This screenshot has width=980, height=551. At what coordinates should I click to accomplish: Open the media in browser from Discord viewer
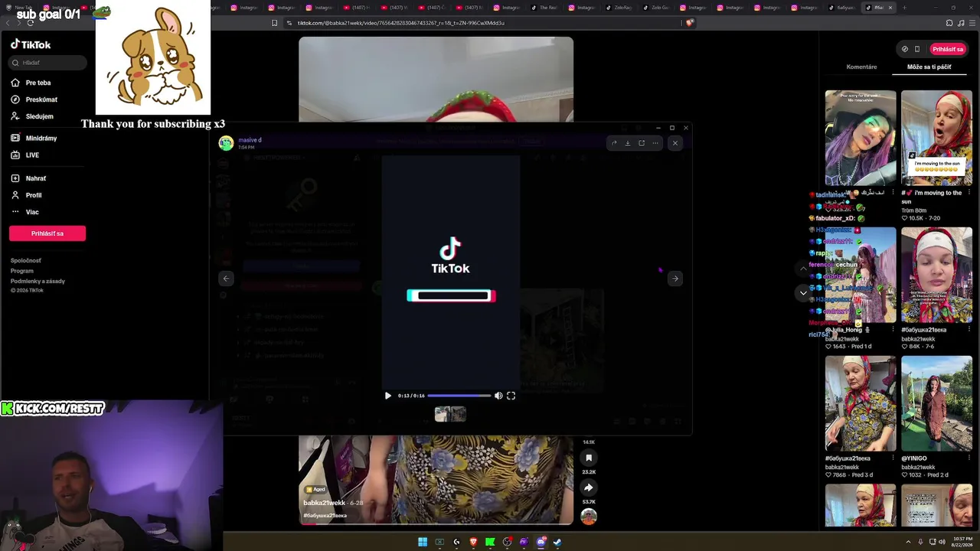point(642,143)
